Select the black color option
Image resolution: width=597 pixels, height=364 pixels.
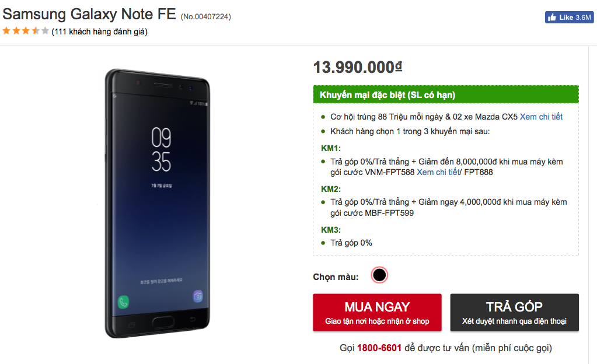tap(379, 275)
